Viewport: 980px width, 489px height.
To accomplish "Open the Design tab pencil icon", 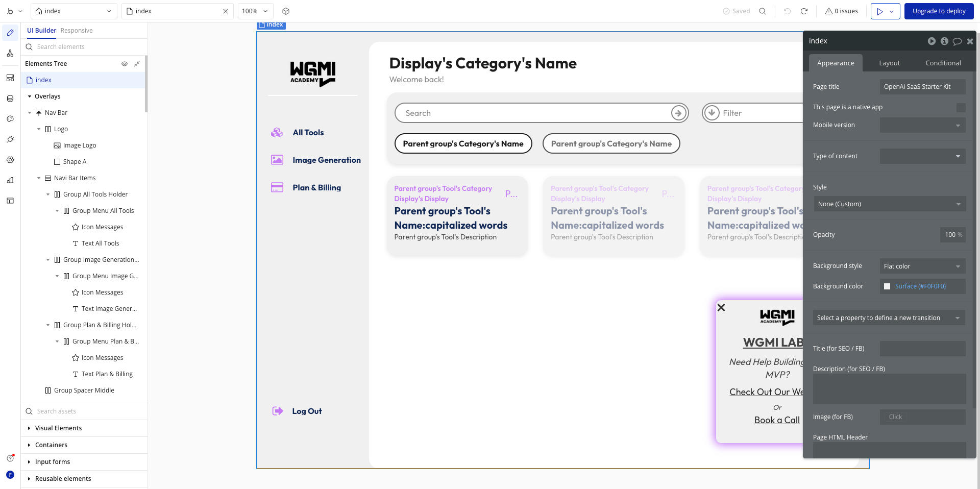I will pos(10,33).
